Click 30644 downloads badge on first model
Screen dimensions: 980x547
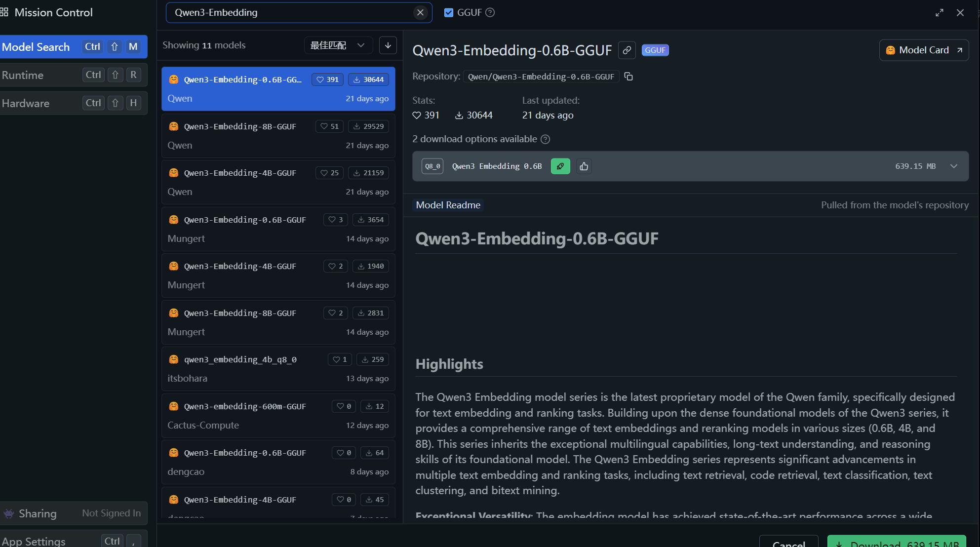[x=368, y=79]
